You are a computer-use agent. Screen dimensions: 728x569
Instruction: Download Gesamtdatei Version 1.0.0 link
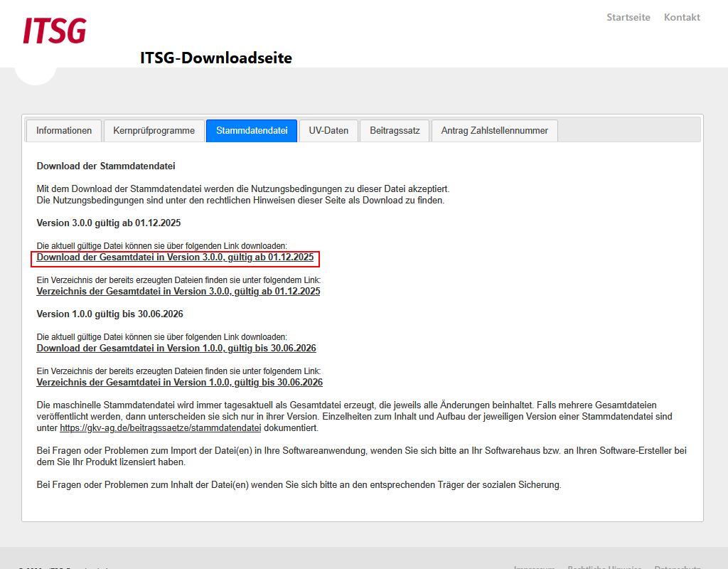pos(176,349)
